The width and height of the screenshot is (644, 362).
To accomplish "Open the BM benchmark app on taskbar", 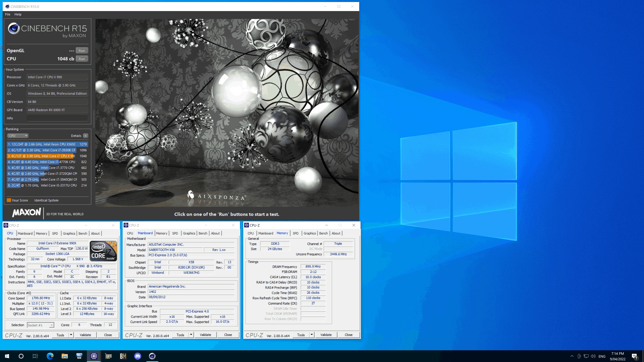I will [x=123, y=356].
